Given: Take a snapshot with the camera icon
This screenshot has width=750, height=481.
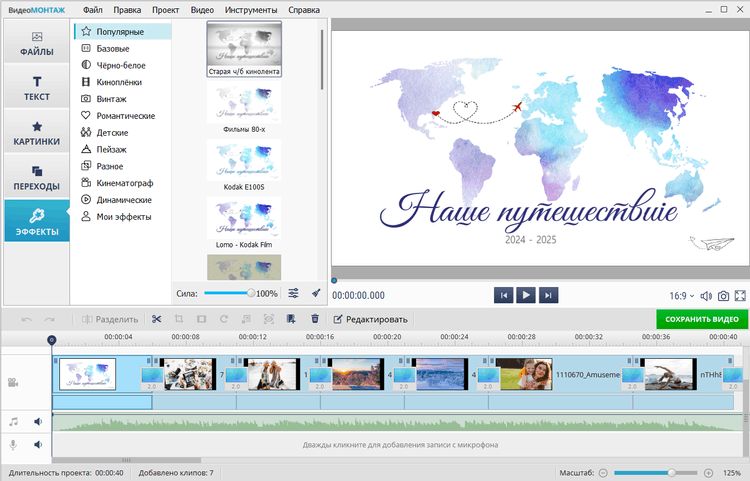Looking at the screenshot, I should [x=723, y=296].
